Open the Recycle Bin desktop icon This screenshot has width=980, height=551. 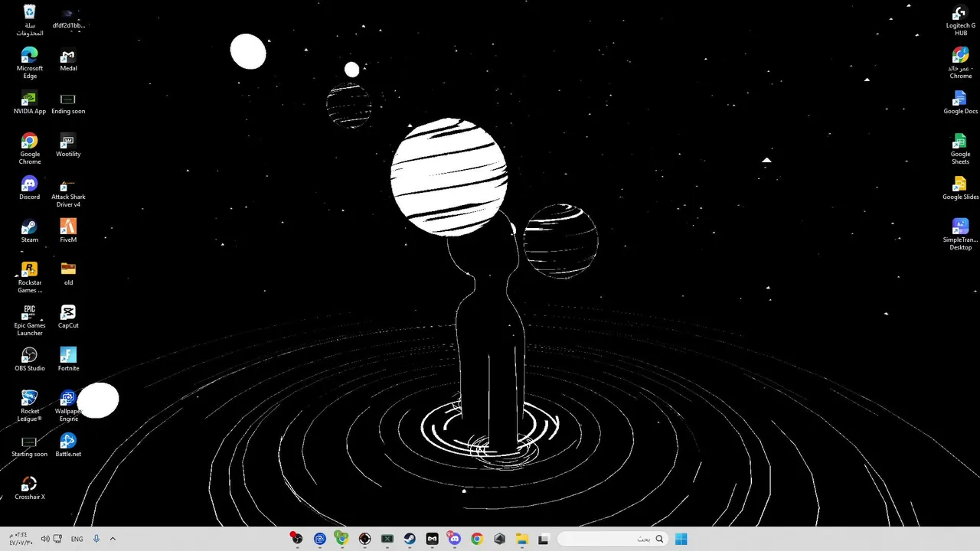coord(29,20)
